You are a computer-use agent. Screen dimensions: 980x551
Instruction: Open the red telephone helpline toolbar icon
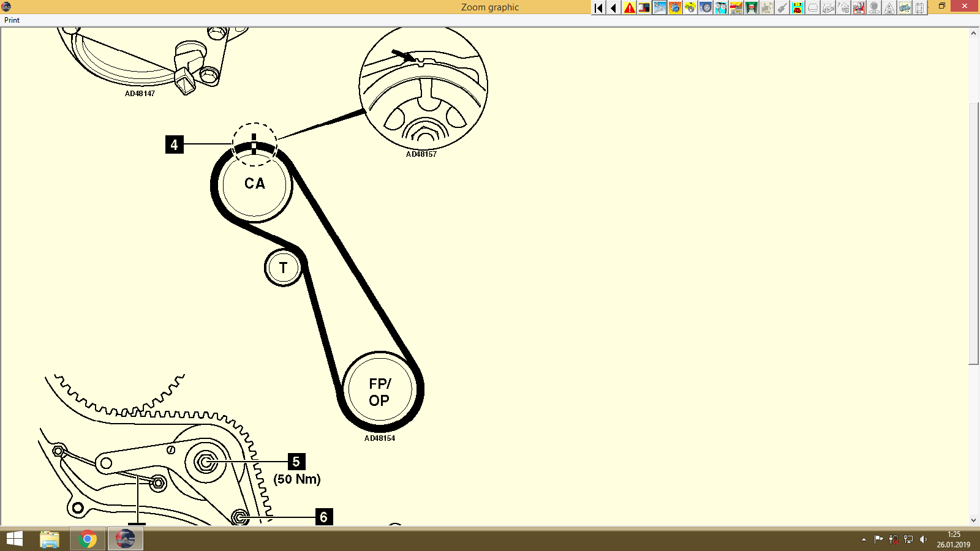[x=796, y=8]
